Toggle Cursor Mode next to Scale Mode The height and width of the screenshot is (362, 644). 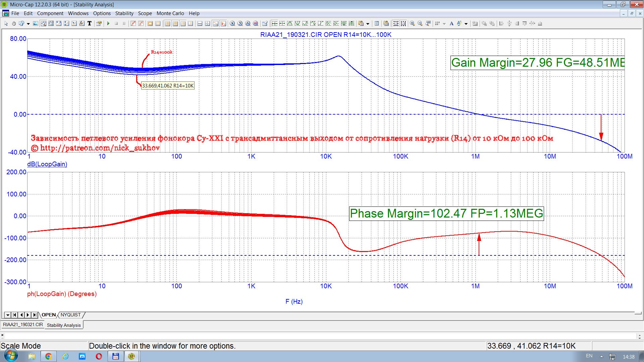(51, 23)
